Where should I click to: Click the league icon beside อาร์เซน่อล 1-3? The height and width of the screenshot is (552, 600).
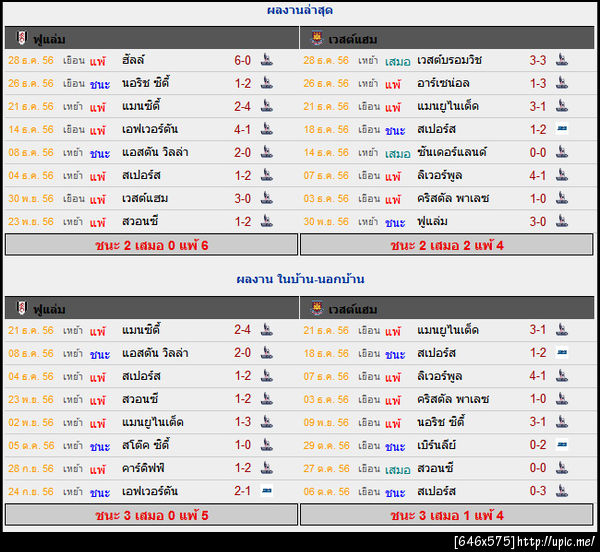562,83
